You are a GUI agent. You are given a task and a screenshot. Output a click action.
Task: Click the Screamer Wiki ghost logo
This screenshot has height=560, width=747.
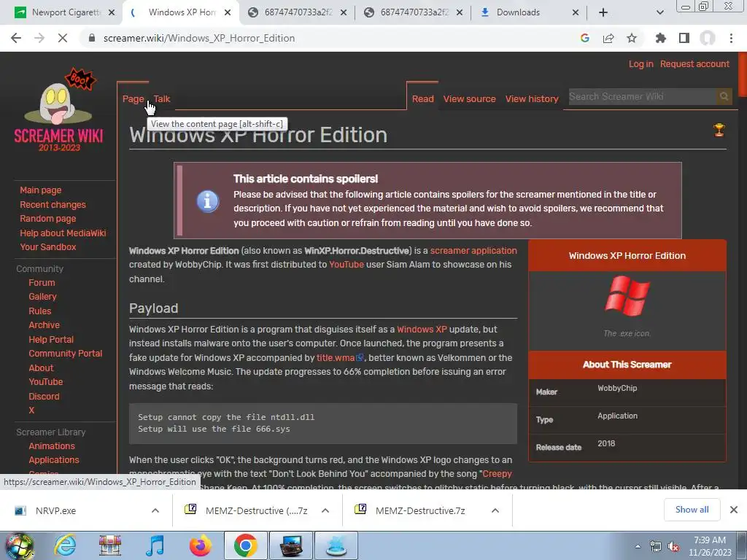59,111
